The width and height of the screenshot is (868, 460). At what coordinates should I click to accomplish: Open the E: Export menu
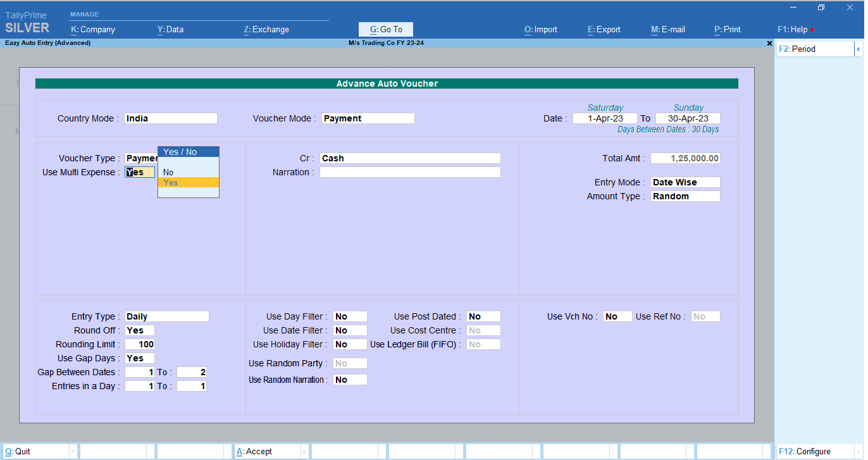(x=604, y=29)
